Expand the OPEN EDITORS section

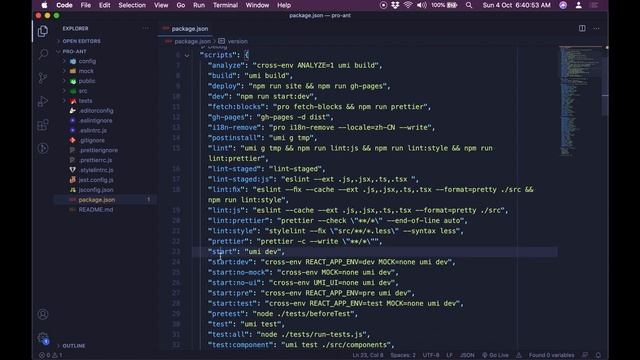click(81, 41)
